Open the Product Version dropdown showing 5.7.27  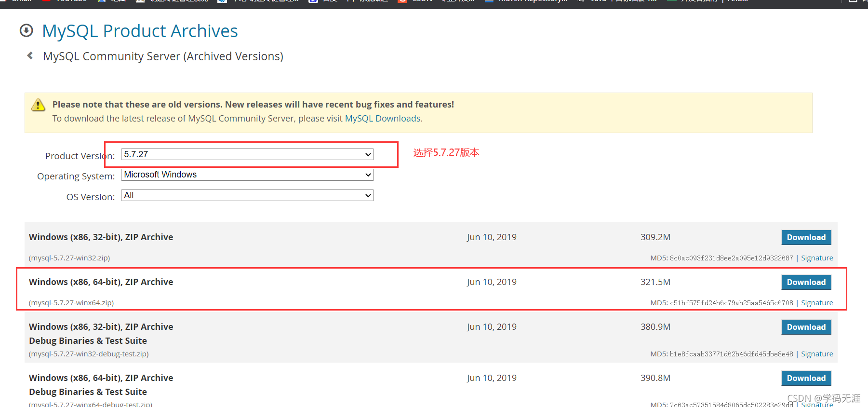pyautogui.click(x=247, y=154)
